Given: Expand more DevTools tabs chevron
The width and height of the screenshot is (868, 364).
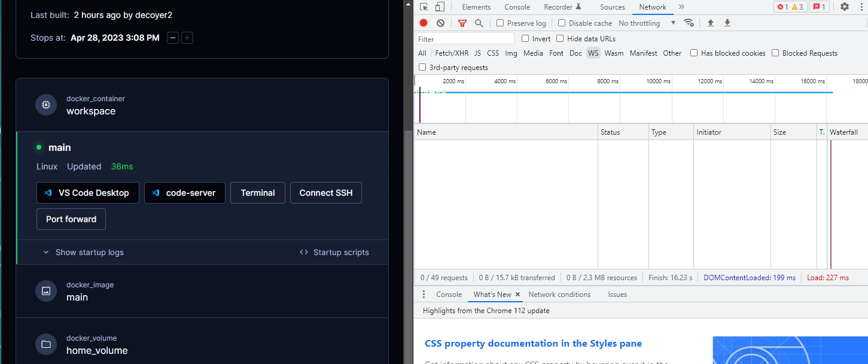Looking at the screenshot, I should tap(681, 7).
